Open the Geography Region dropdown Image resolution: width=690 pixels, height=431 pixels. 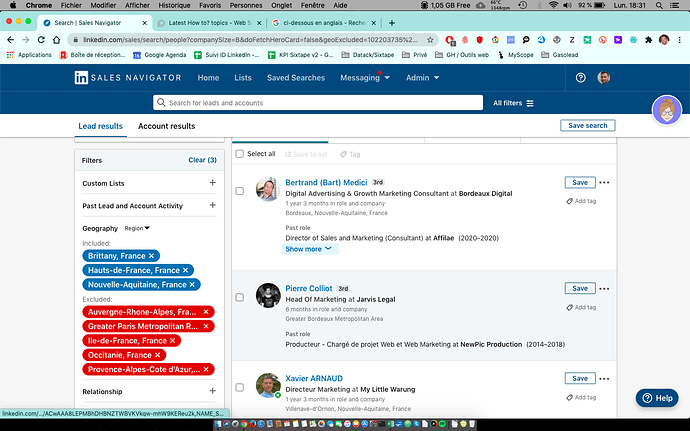137,228
